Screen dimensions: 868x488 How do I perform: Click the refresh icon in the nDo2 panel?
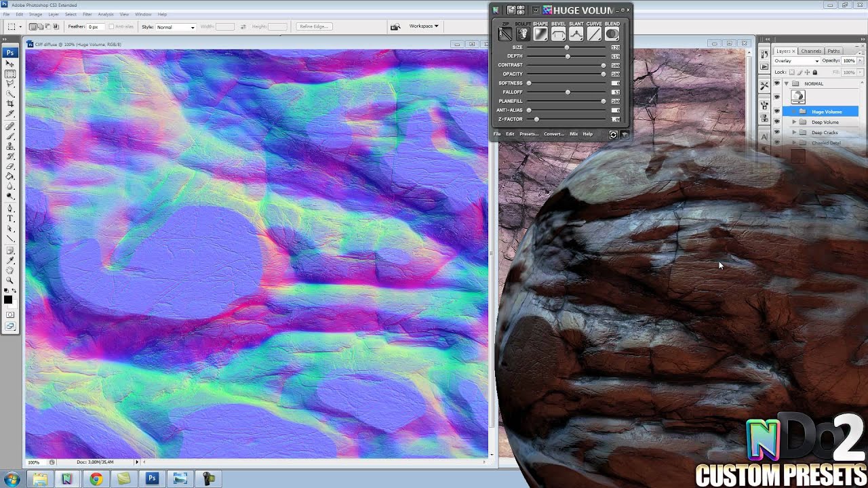(613, 134)
